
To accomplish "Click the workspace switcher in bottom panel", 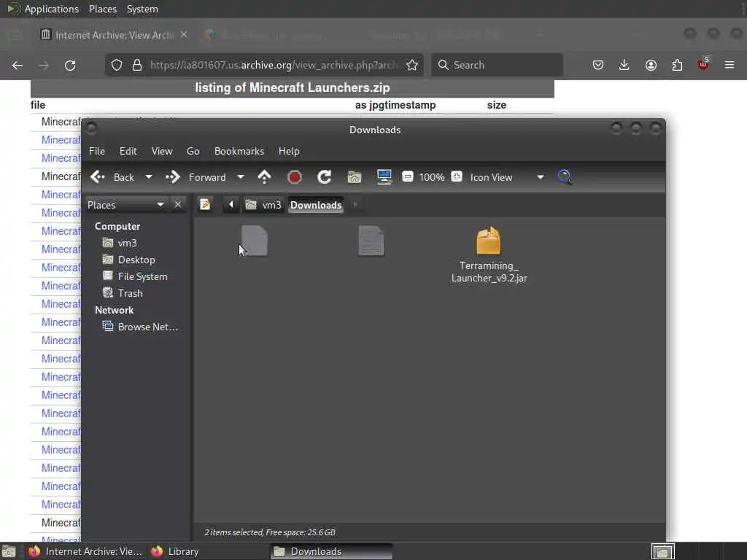I will click(x=662, y=551).
